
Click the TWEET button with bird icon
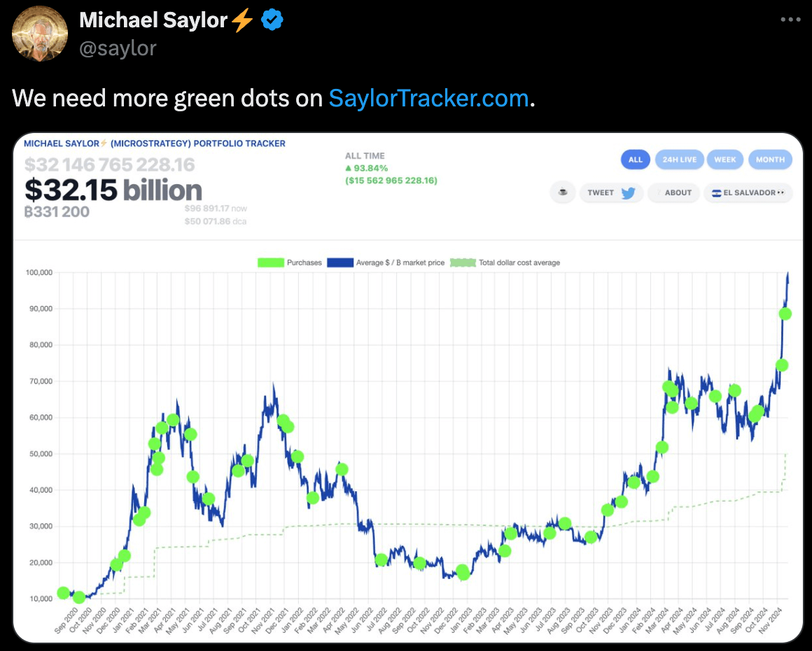pos(611,192)
